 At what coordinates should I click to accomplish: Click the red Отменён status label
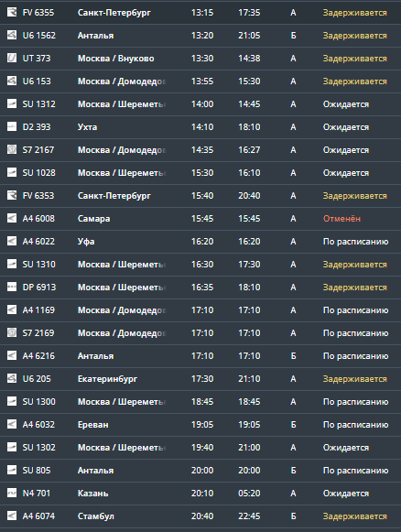pyautogui.click(x=341, y=219)
